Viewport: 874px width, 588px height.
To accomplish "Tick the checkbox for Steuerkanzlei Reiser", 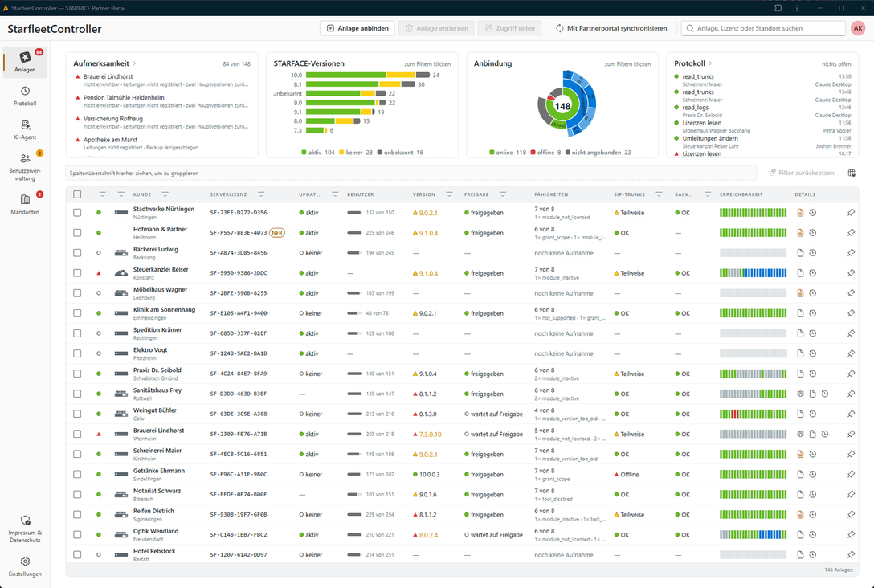I will pos(77,273).
